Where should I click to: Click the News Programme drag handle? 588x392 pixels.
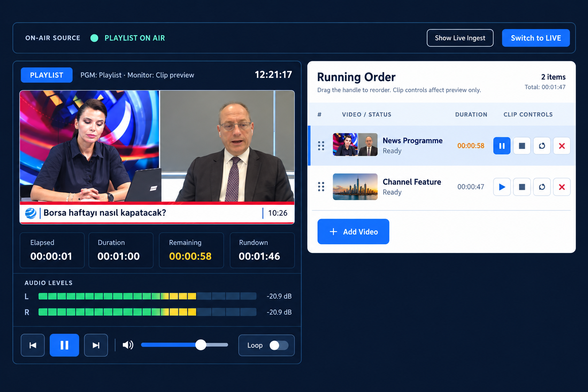321,146
